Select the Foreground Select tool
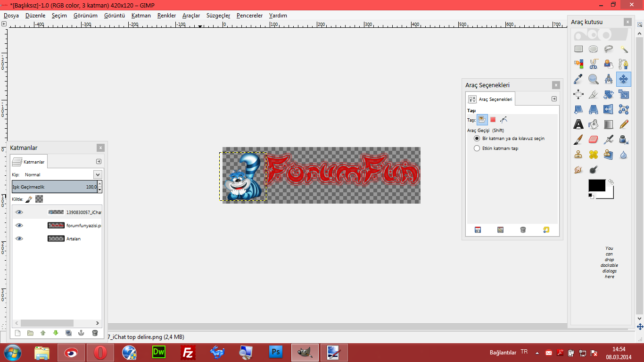 (x=609, y=64)
